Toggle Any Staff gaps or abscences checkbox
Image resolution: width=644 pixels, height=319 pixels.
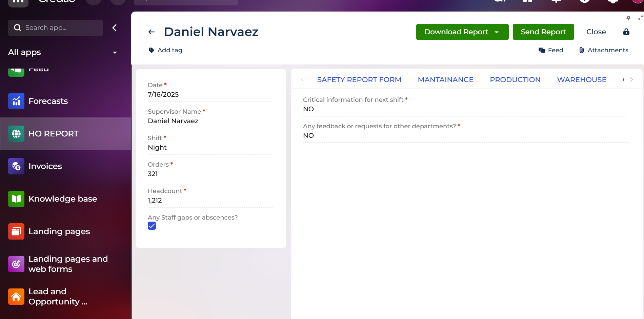click(152, 226)
